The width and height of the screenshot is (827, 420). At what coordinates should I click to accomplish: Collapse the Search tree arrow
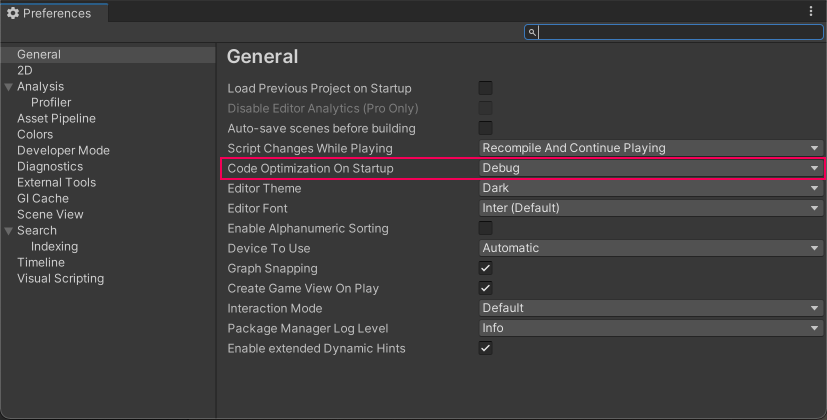tap(9, 231)
